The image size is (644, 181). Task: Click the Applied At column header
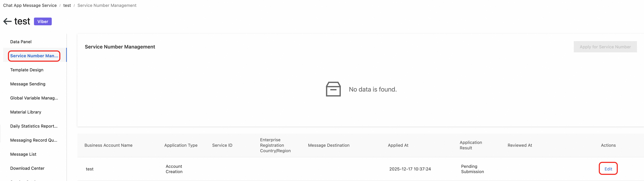coord(398,145)
